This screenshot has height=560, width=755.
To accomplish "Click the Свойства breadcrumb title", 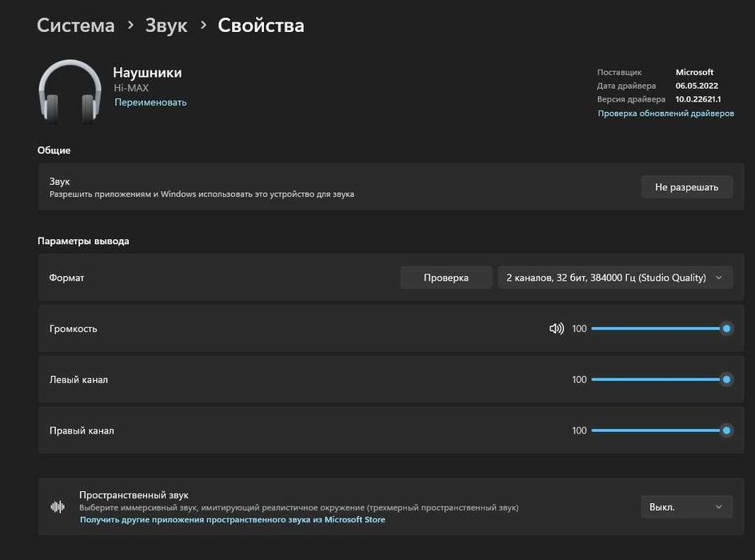I will click(x=261, y=26).
